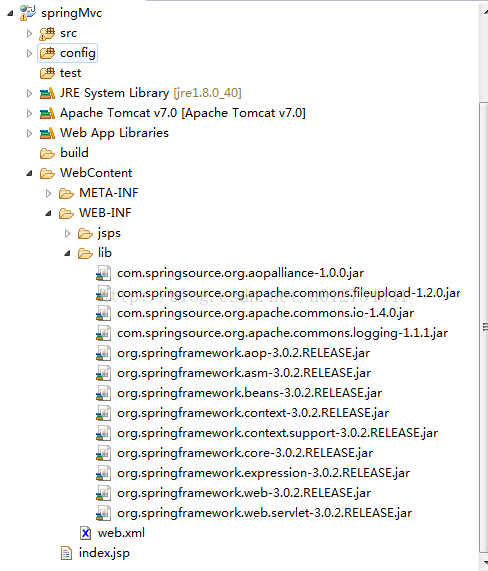Viewport: 488px width, 571px height.
Task: Click the JRE System Library icon
Action: tap(47, 93)
